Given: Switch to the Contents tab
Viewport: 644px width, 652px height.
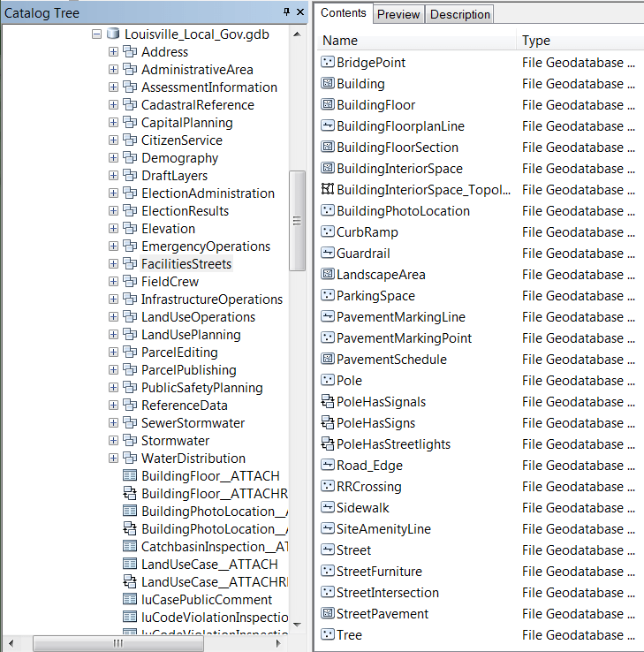Looking at the screenshot, I should click(344, 13).
